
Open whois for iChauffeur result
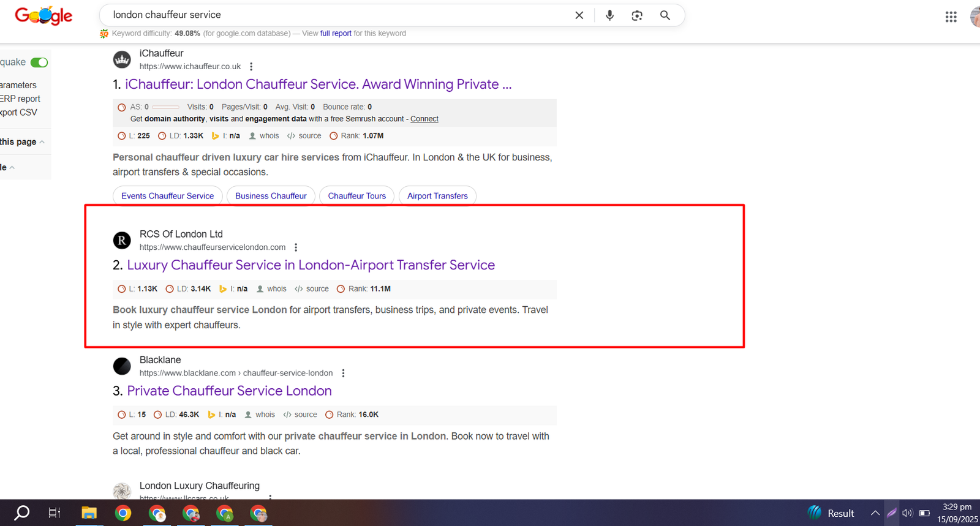click(264, 136)
